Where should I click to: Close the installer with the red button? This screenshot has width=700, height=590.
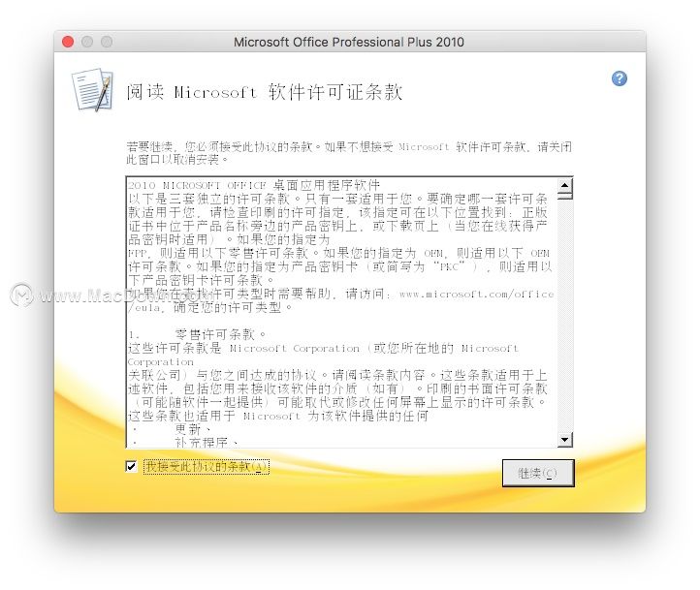(68, 42)
